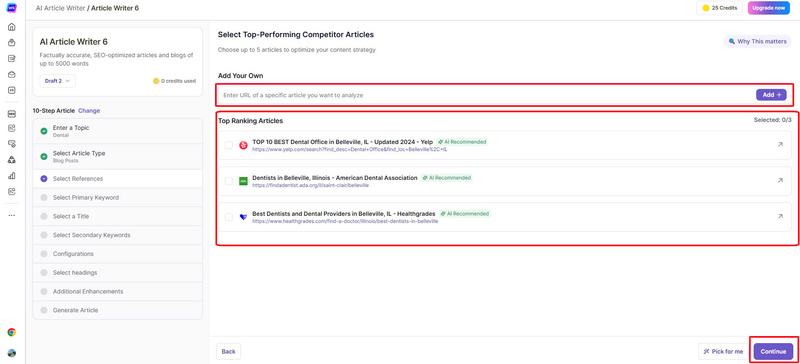The image size is (800, 364).
Task: Check the Yelp TOP 10 BEST Dental Office article
Action: pos(229,145)
